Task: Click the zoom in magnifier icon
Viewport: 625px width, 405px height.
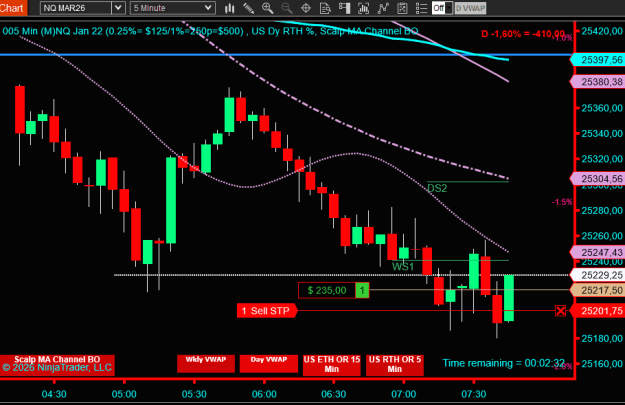Action: coord(267,8)
